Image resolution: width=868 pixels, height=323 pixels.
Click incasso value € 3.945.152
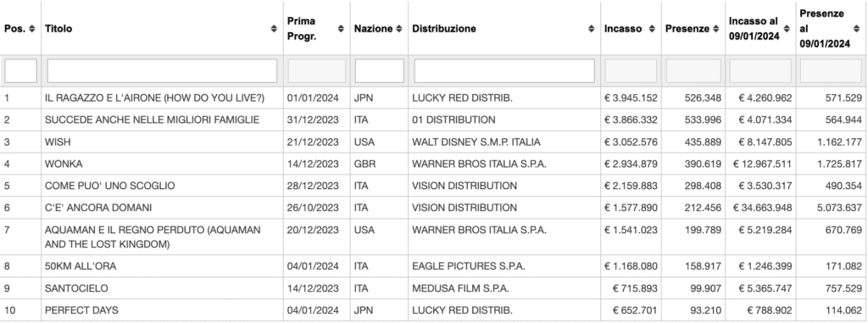[631, 98]
